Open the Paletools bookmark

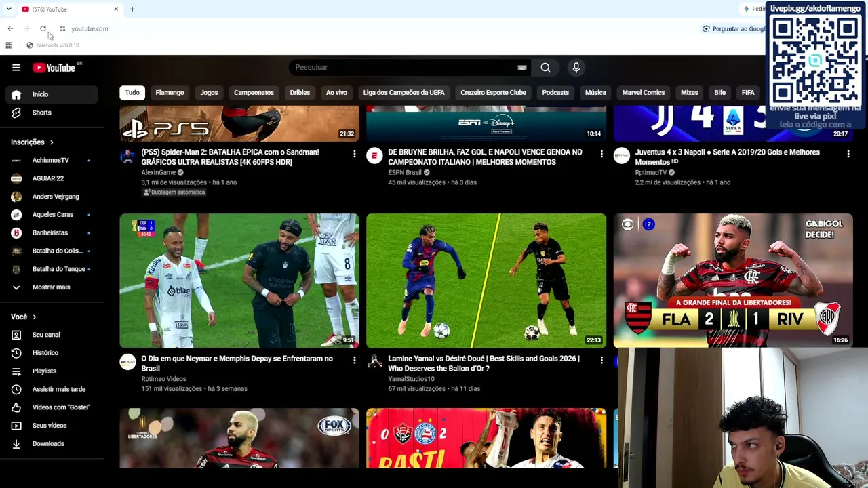(53, 45)
